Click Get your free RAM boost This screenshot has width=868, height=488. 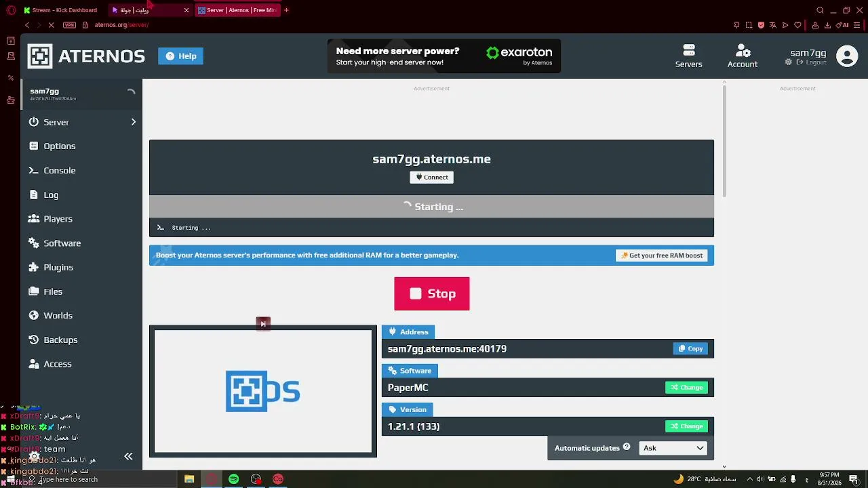coord(662,256)
